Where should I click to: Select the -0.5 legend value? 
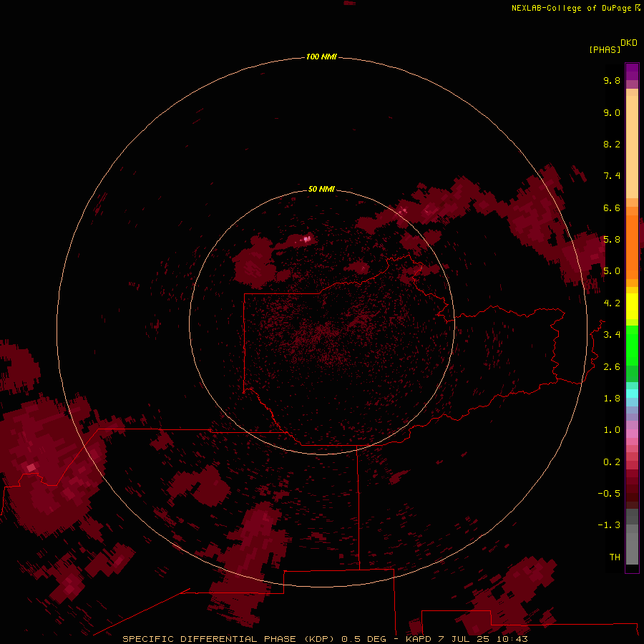(609, 494)
